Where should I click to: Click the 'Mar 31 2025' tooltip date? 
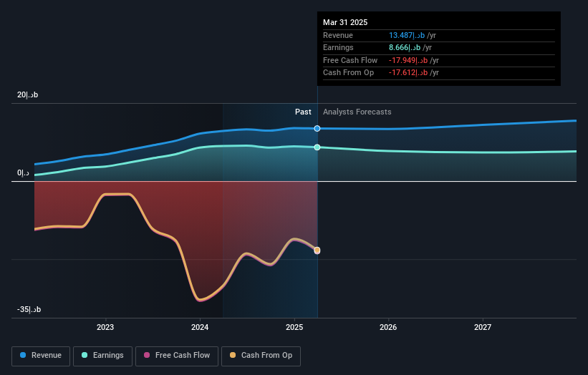tap(345, 22)
